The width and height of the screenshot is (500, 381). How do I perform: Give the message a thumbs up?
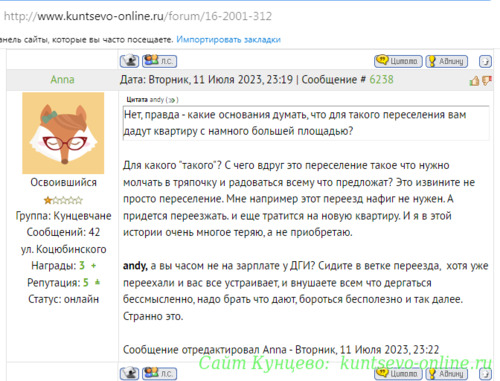point(474,81)
